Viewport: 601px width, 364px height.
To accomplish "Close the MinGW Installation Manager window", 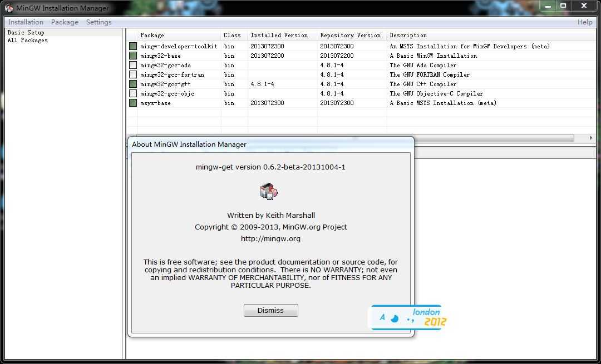I will [x=584, y=6].
